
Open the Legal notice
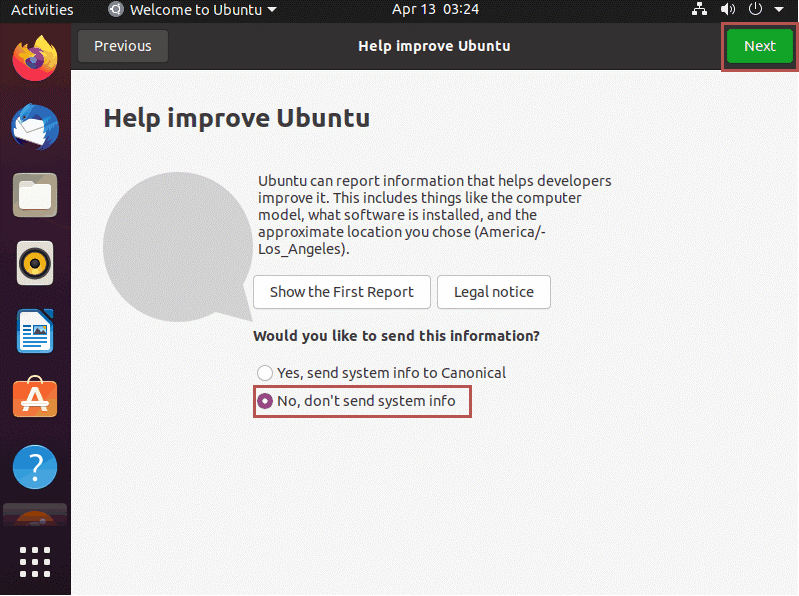(494, 292)
